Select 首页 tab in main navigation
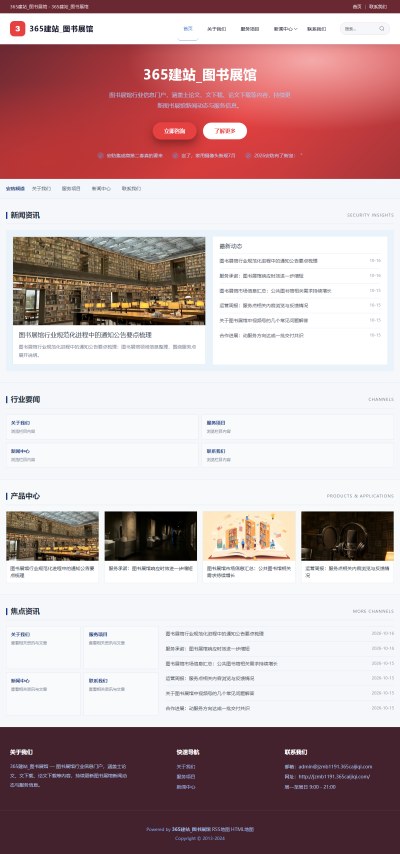Viewport: 400px width, 854px height. [x=188, y=29]
